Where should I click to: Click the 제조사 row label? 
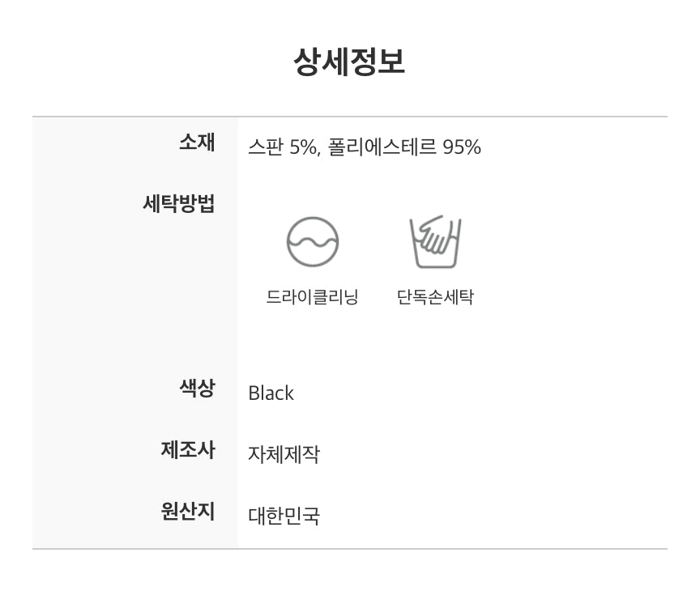click(x=188, y=449)
